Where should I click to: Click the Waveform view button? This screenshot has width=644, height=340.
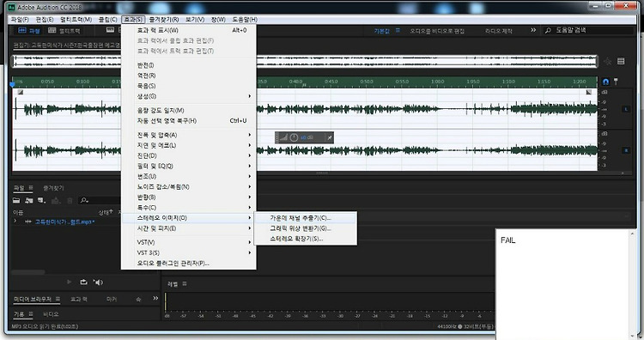click(28, 30)
